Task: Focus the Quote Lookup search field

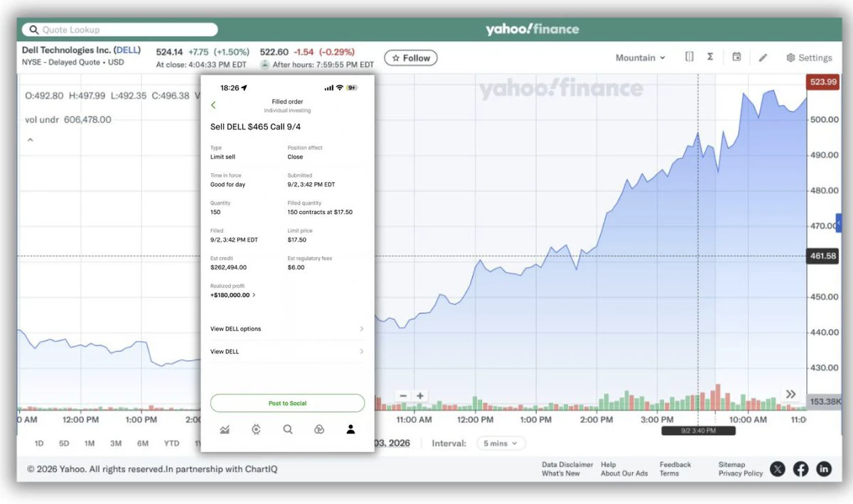Action: [119, 30]
